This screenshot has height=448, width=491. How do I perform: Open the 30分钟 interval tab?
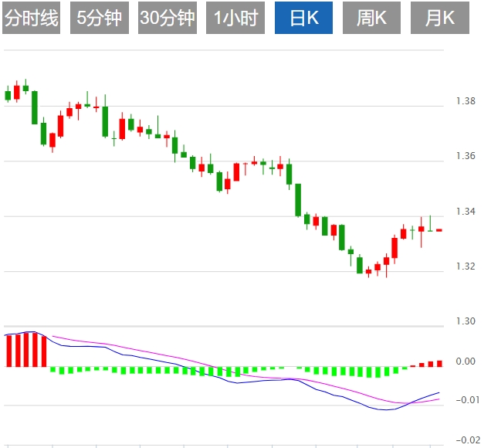click(168, 19)
